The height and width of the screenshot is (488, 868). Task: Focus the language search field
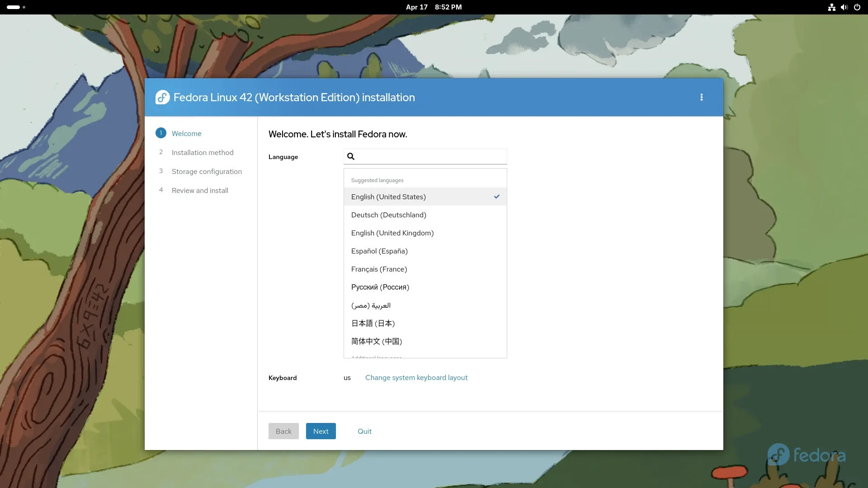425,156
